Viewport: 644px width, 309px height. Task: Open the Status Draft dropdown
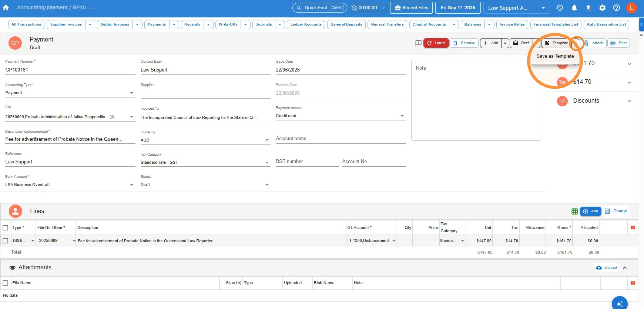click(267, 185)
